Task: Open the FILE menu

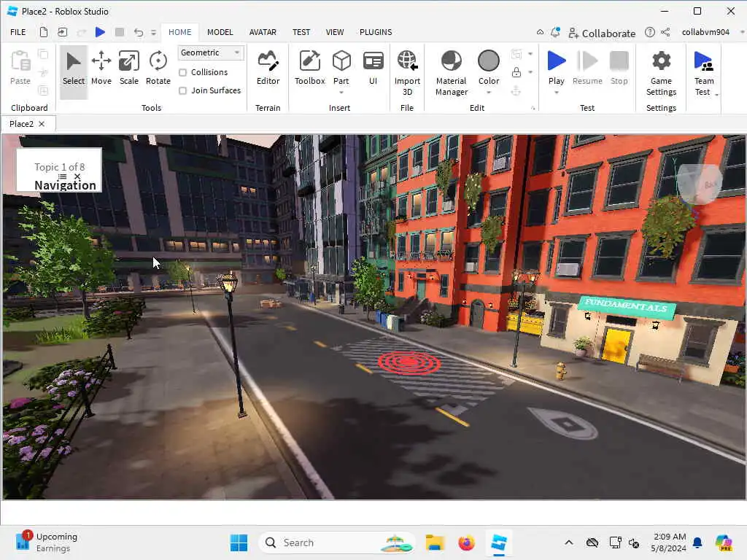Action: (x=18, y=32)
